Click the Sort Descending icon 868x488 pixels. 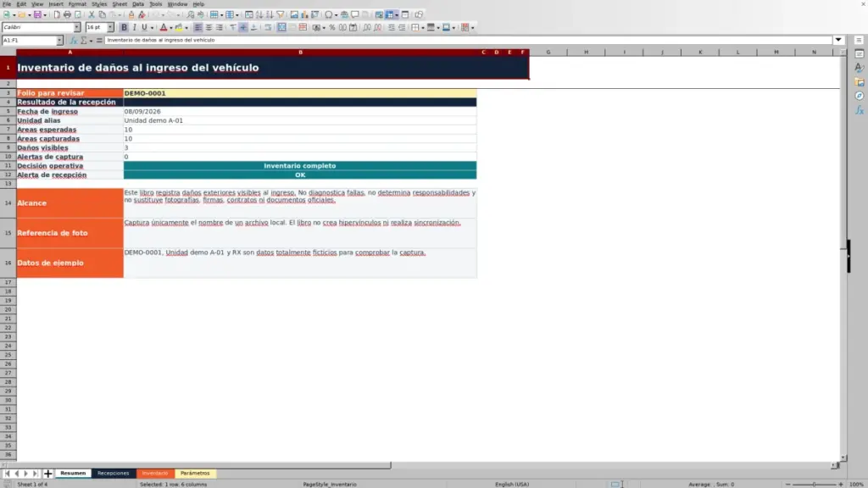270,14
